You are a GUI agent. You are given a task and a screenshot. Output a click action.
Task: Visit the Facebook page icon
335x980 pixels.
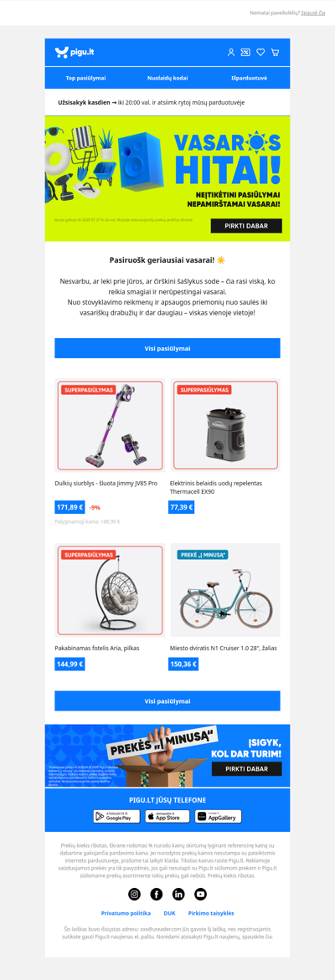pos(157,894)
